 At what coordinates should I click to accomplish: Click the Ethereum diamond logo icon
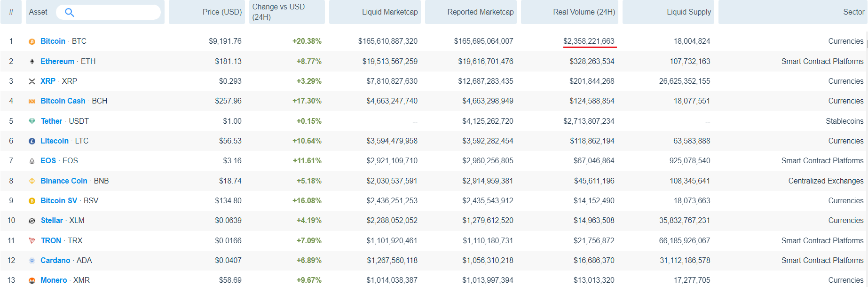point(32,62)
